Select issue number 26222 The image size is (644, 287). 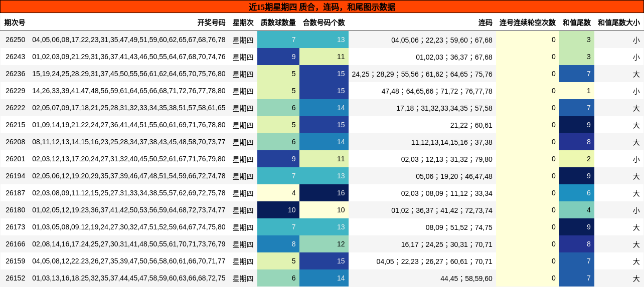(x=15, y=108)
